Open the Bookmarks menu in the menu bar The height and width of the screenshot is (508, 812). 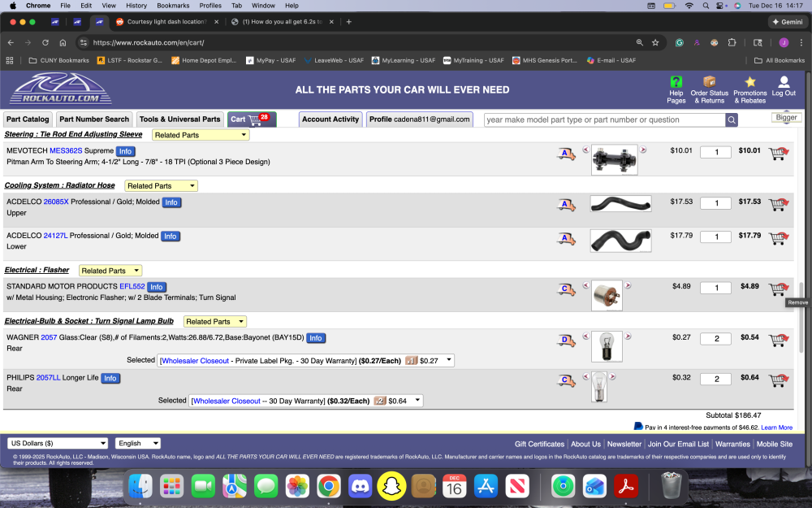pyautogui.click(x=173, y=6)
